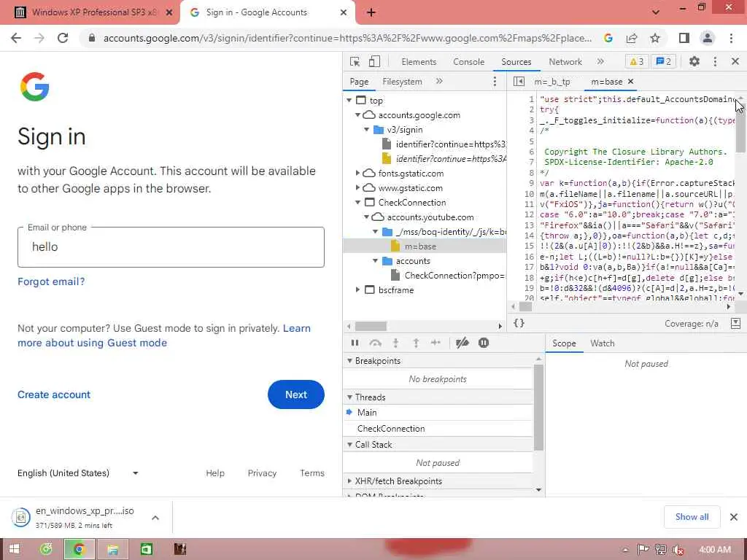The image size is (747, 560).
Task: Open the Terms footer link
Action: pyautogui.click(x=312, y=473)
